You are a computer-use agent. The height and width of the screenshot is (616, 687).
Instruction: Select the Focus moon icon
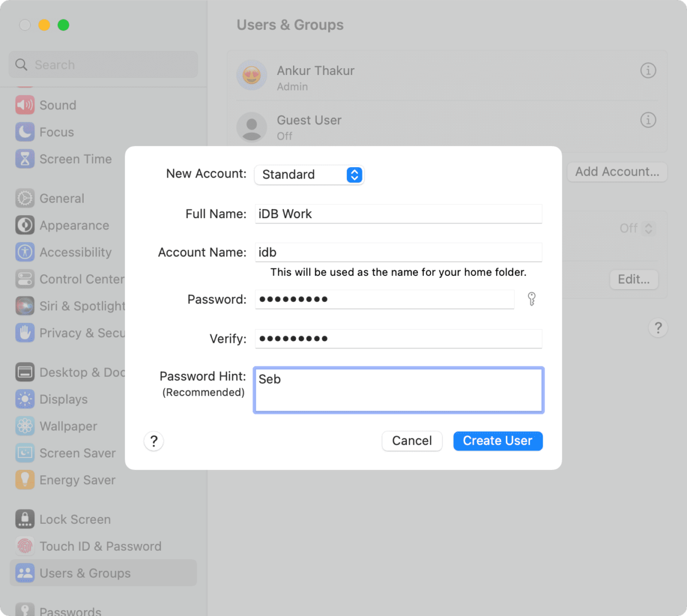(25, 132)
